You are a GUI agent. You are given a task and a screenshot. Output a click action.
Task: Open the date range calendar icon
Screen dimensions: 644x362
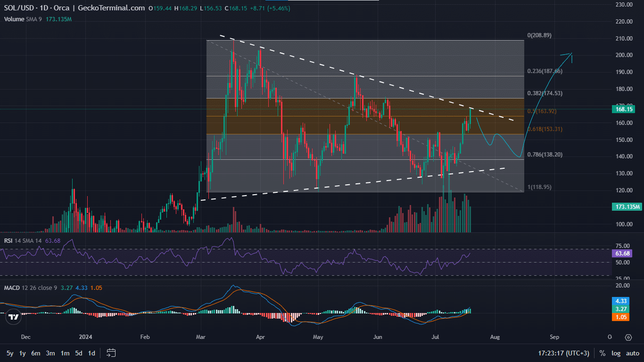(x=111, y=353)
